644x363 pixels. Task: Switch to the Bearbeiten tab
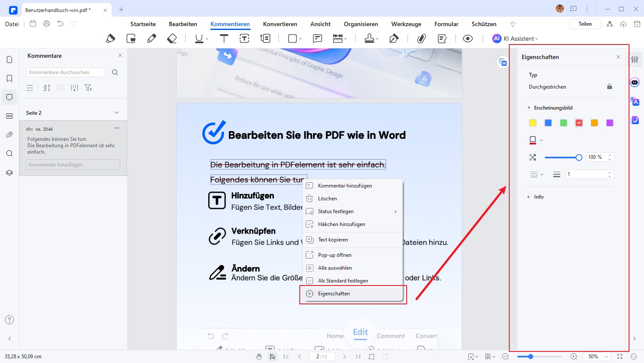[x=183, y=24]
